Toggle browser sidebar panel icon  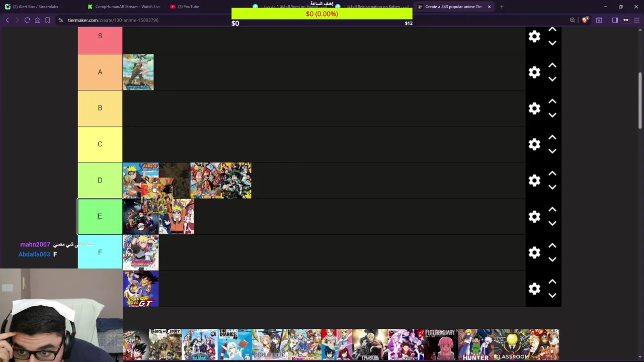(615, 20)
